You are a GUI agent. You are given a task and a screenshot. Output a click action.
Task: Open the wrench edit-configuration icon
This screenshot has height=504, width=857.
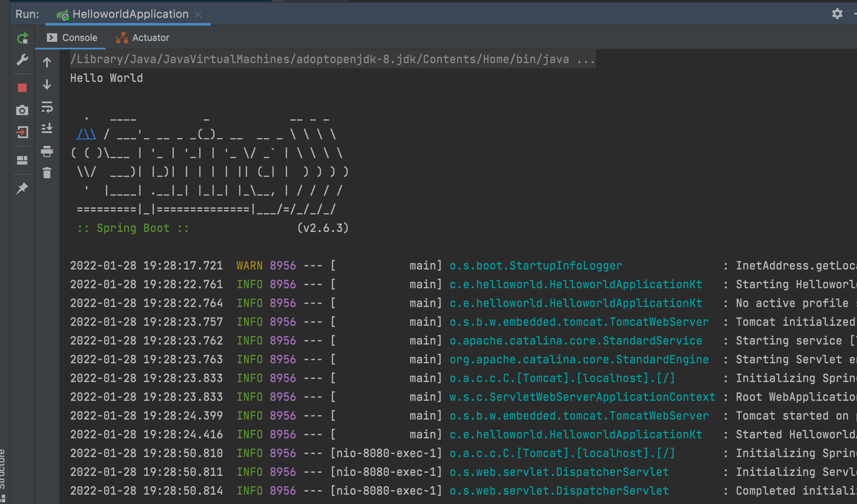(22, 60)
